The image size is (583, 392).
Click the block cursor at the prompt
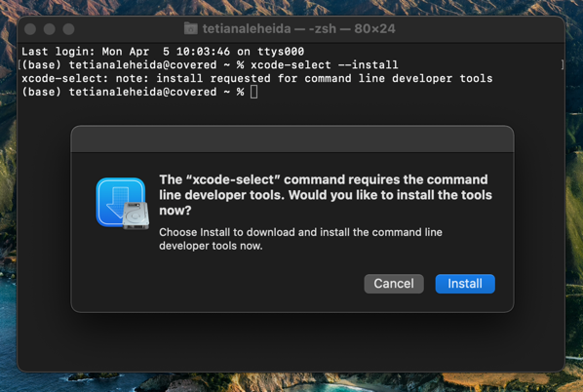point(253,92)
